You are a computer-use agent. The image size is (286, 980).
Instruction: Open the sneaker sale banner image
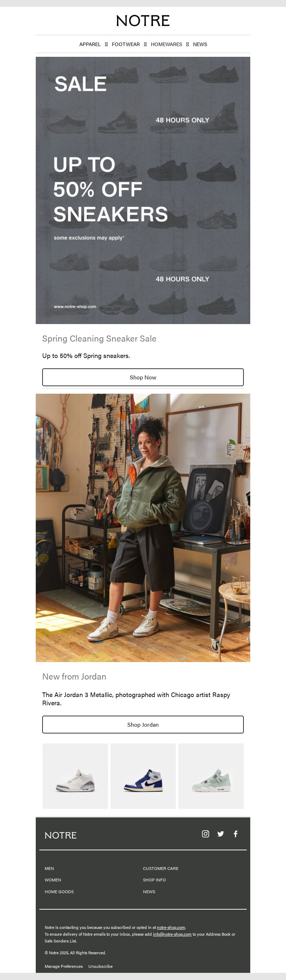point(143,190)
